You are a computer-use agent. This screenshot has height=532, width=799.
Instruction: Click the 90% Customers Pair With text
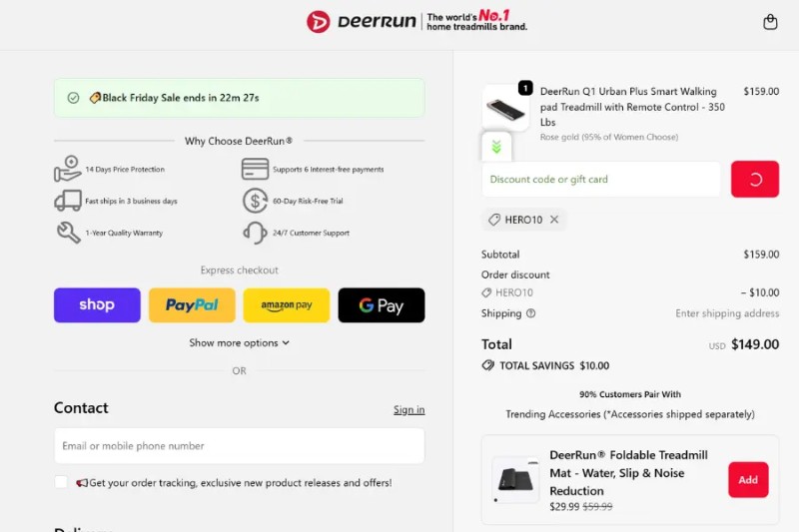(630, 394)
